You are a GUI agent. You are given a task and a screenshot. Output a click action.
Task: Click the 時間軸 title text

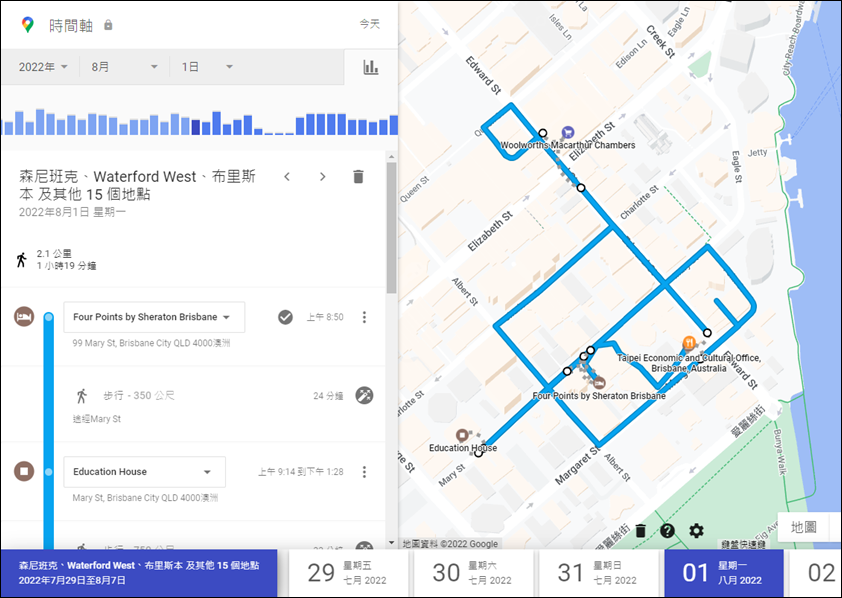(x=71, y=25)
